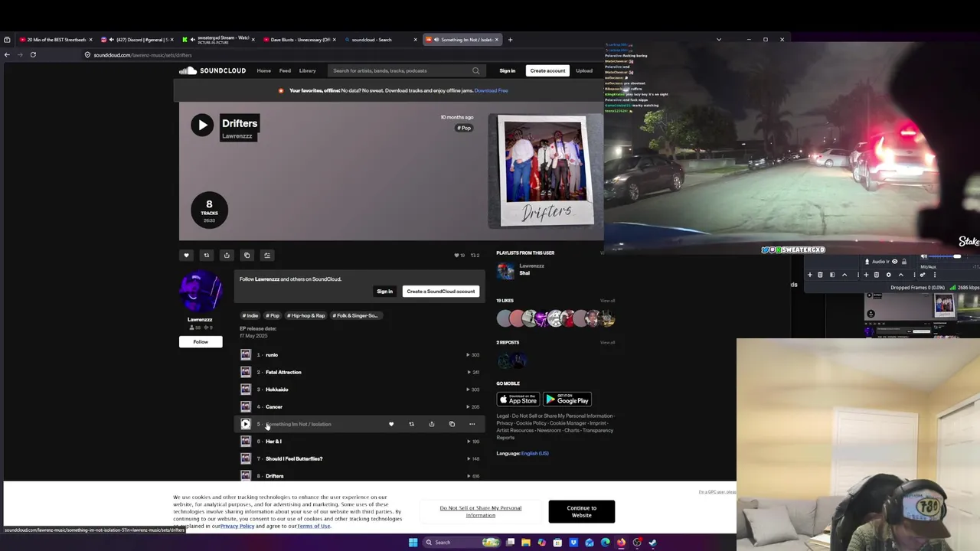Open the Shai playlist by Lawrenzzz

[x=524, y=273]
